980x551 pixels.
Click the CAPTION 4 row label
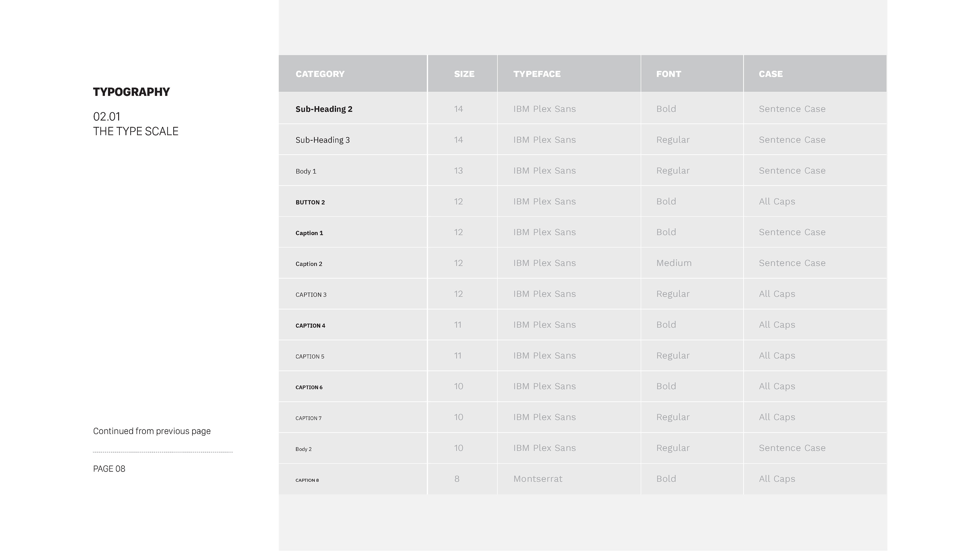[310, 325]
